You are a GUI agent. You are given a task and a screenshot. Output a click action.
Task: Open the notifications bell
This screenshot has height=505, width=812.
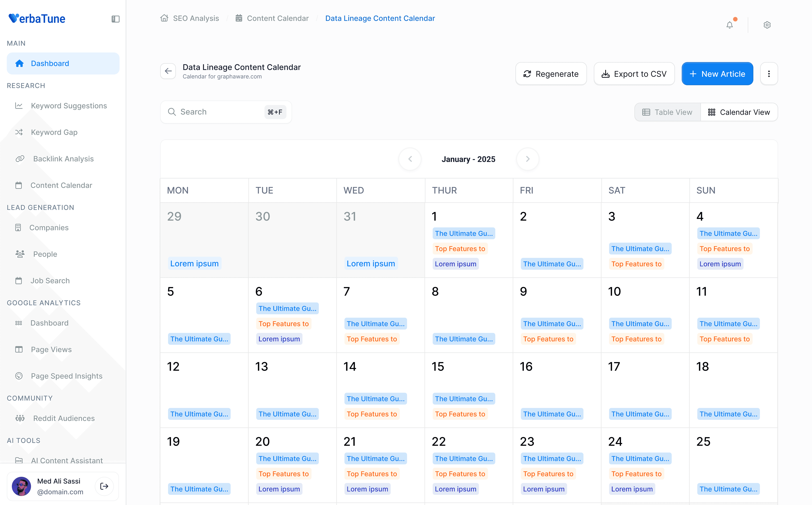[x=729, y=25]
